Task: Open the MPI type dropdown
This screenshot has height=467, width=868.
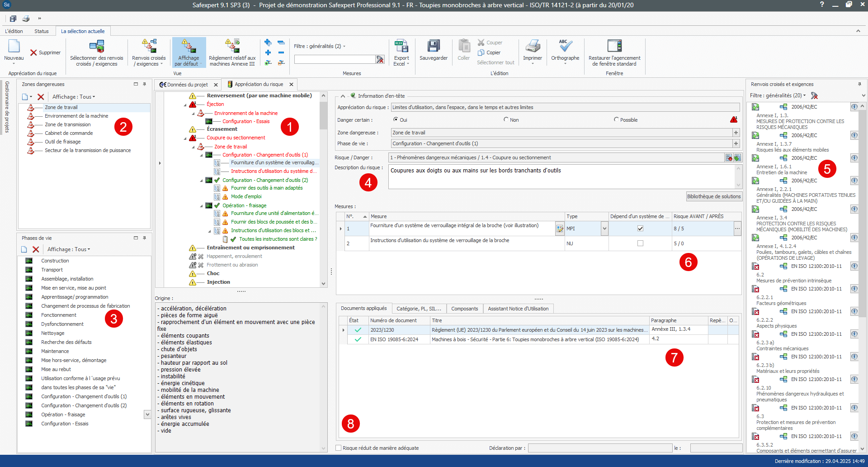Action: [x=604, y=229]
